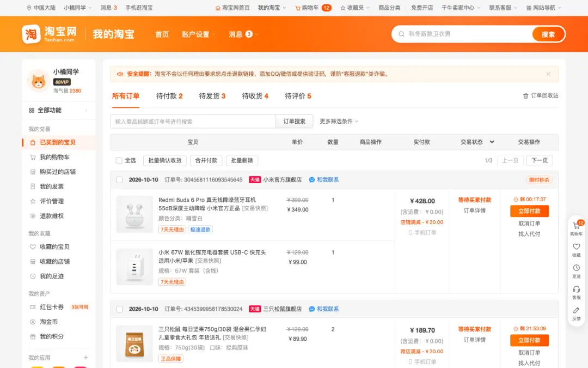Click floating 收藏 heart icon on right edge
Image resolution: width=588 pixels, height=368 pixels.
(577, 247)
